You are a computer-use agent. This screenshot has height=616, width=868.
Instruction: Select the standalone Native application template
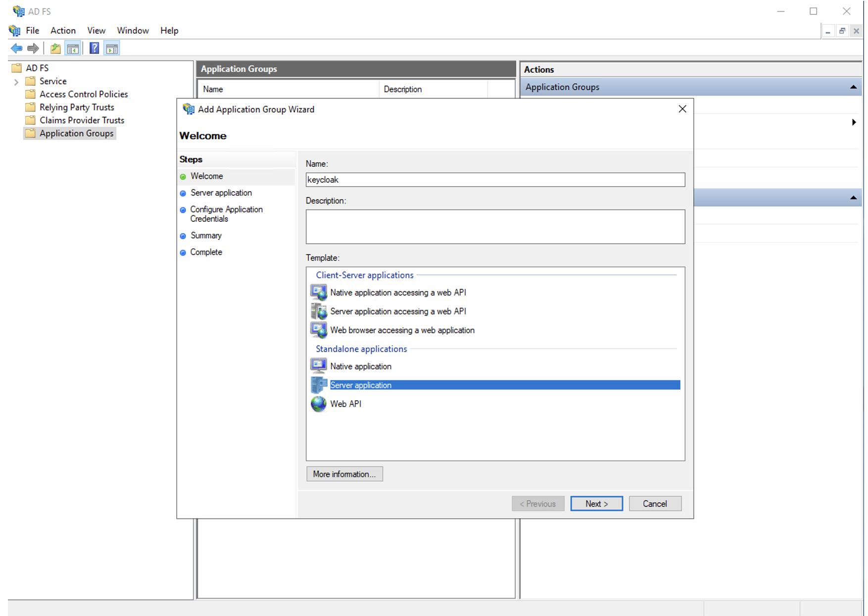(x=361, y=366)
